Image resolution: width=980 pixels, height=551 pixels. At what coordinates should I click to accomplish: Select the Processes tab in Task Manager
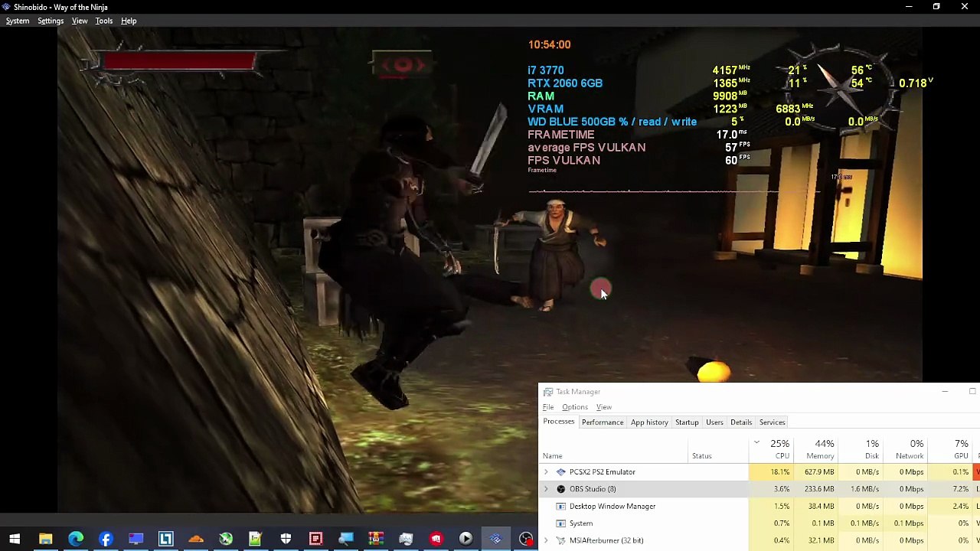(x=559, y=422)
